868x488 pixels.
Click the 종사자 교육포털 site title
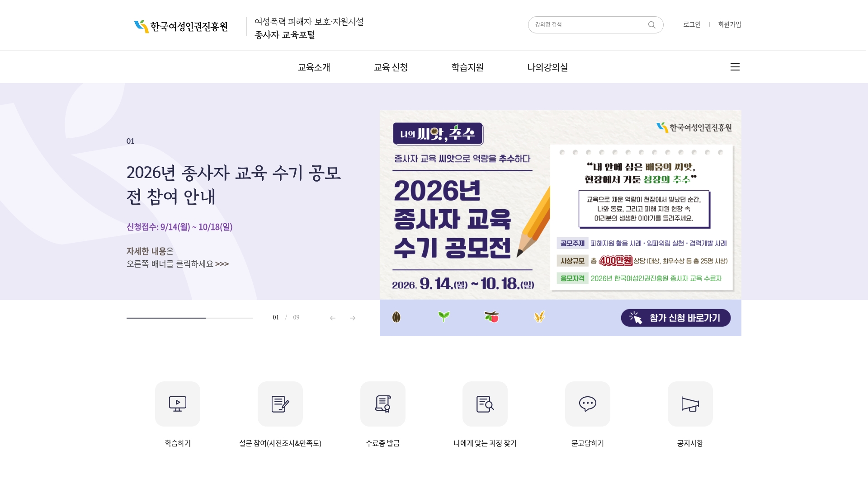[285, 35]
